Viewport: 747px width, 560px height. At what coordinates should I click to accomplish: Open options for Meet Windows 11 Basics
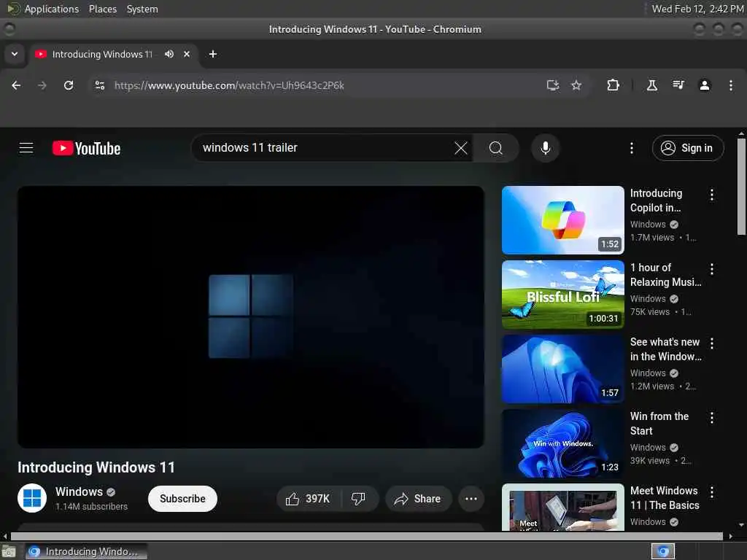coord(712,492)
